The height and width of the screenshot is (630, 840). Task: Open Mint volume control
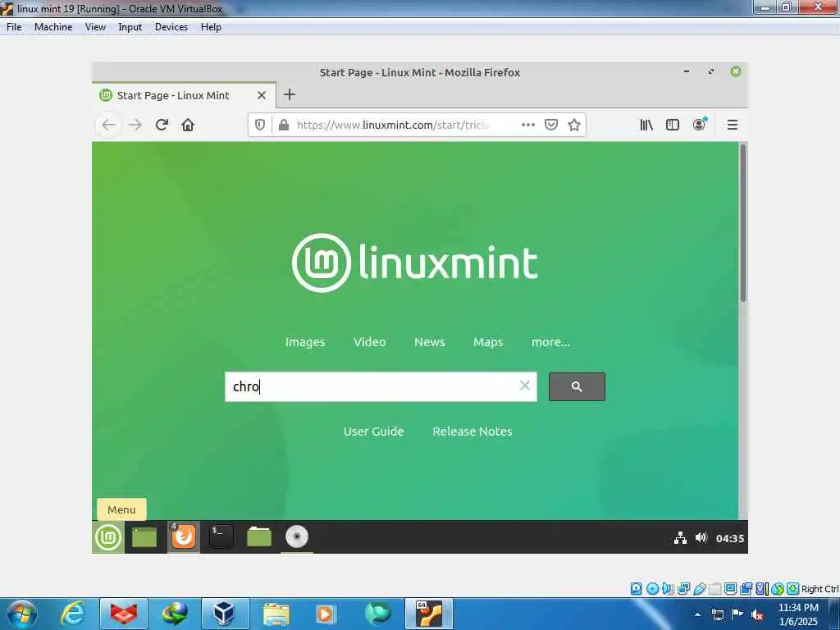(x=701, y=537)
